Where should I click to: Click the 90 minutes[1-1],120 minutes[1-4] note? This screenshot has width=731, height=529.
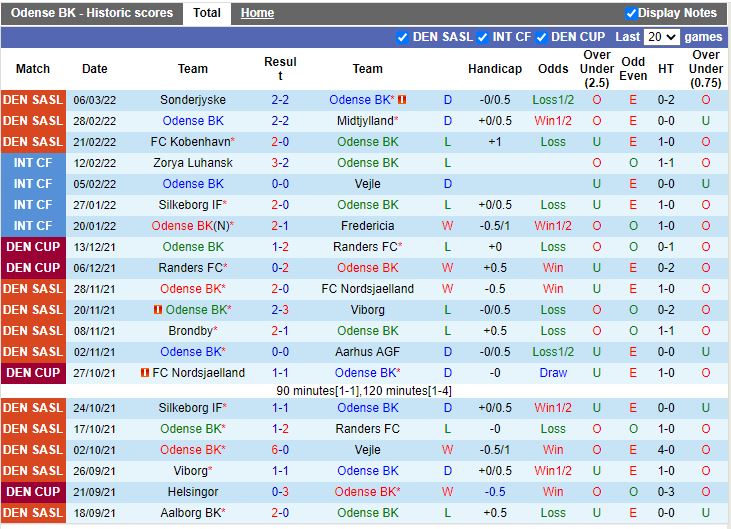364,391
